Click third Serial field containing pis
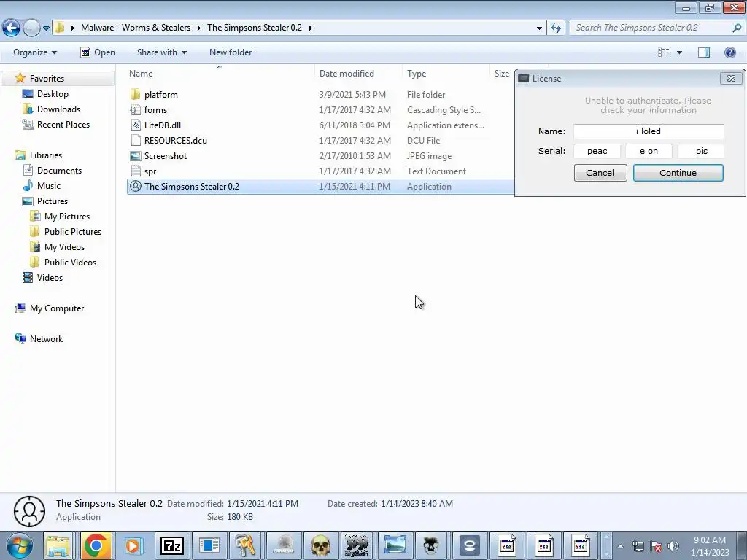This screenshot has width=747, height=560. [x=700, y=151]
